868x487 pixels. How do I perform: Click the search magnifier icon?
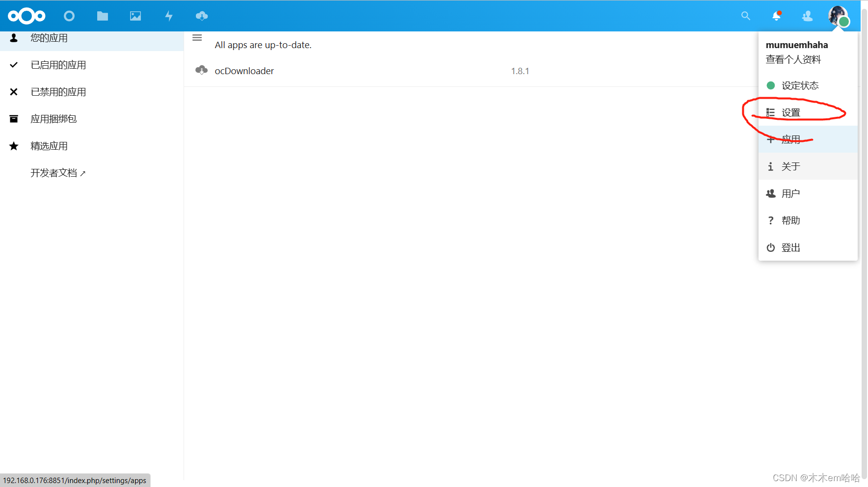click(745, 16)
